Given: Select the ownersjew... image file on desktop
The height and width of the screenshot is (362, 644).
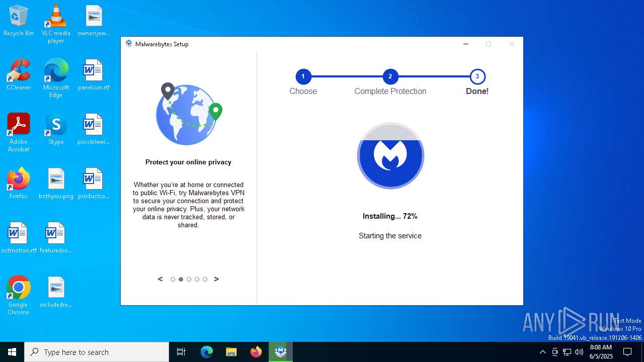Looking at the screenshot, I should [x=94, y=21].
